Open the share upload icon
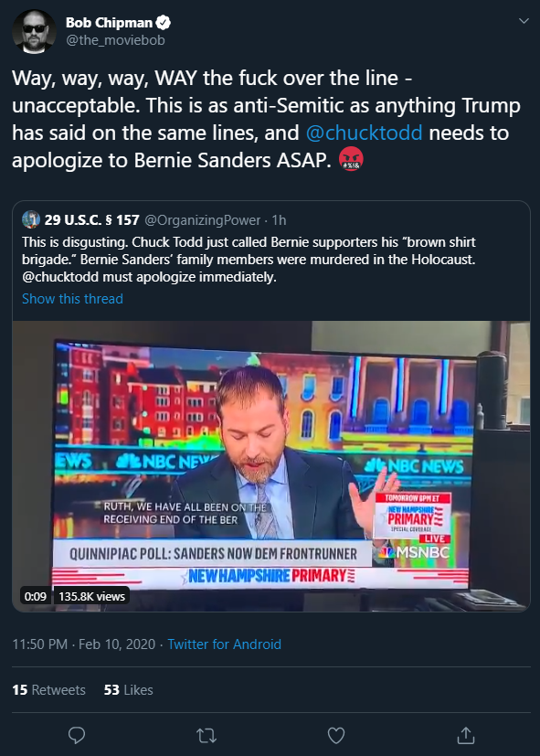 pyautogui.click(x=465, y=735)
